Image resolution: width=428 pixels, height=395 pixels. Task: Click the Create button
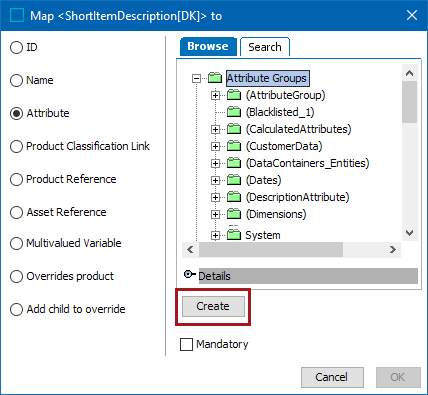coord(213,306)
